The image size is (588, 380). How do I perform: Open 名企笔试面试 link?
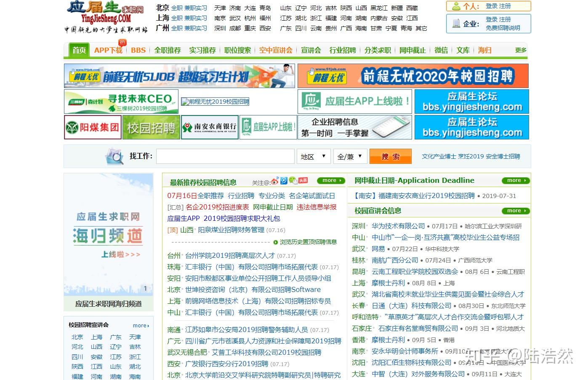tap(312, 195)
